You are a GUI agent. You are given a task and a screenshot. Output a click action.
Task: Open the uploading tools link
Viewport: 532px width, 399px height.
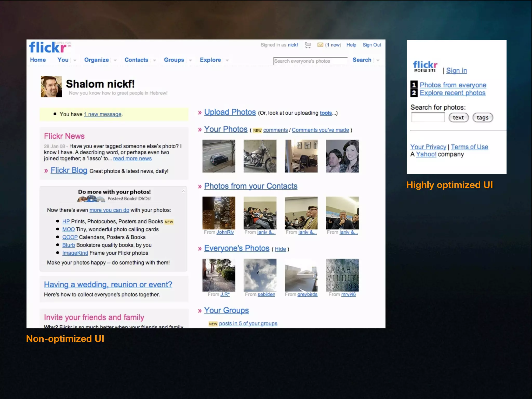click(x=326, y=113)
